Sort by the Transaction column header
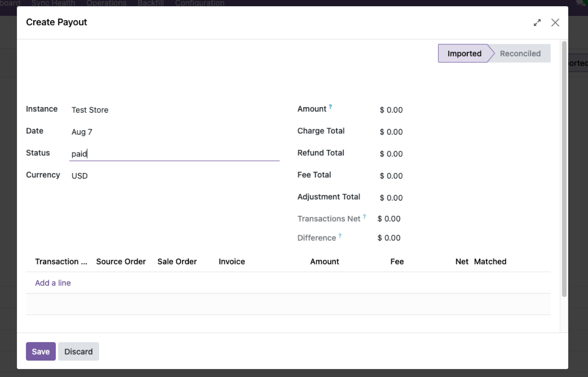The width and height of the screenshot is (588, 377). point(61,262)
